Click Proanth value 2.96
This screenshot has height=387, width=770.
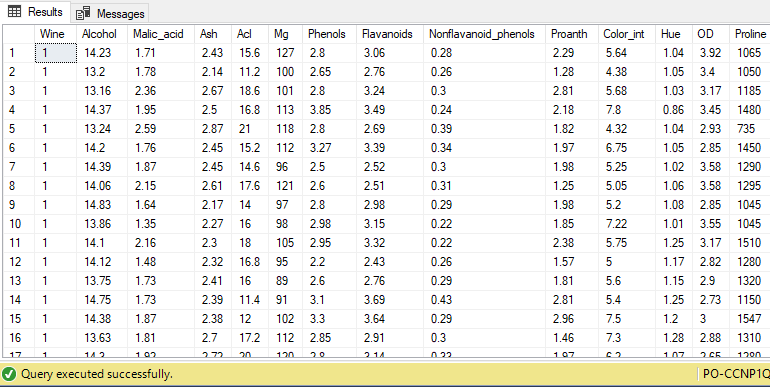point(563,318)
